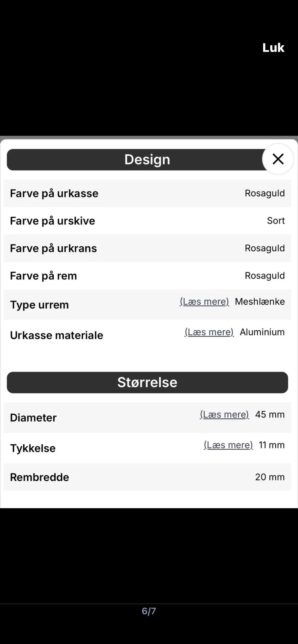Select the Farve på rem row
The width and height of the screenshot is (298, 644).
147,276
